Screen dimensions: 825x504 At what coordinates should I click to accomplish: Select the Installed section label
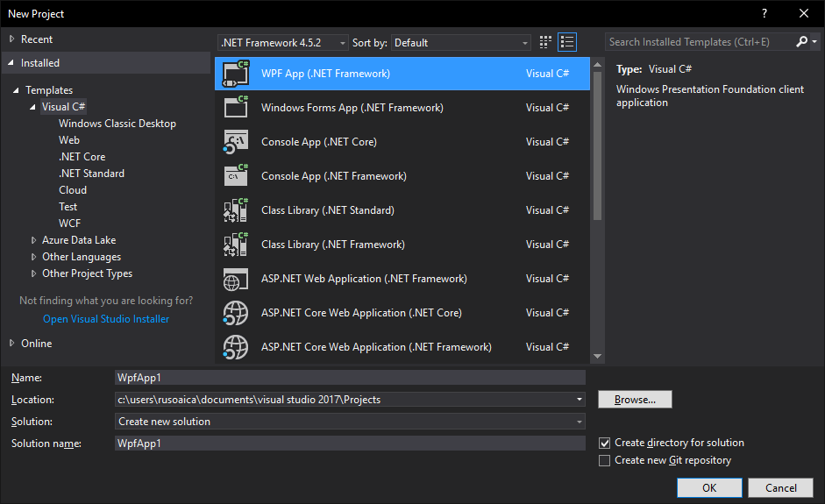(40, 62)
